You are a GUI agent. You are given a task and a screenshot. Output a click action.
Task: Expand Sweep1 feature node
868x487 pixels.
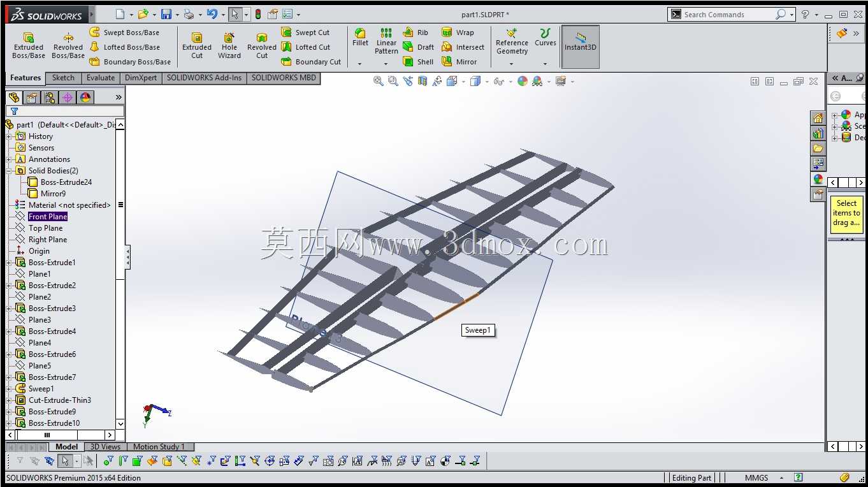coord(9,389)
